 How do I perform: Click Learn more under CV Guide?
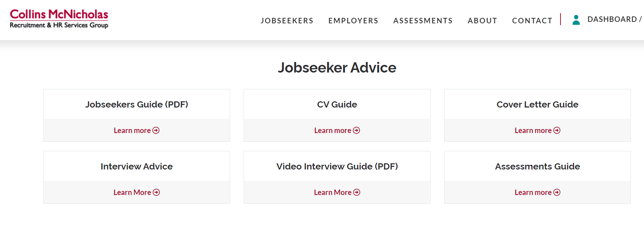[333, 130]
